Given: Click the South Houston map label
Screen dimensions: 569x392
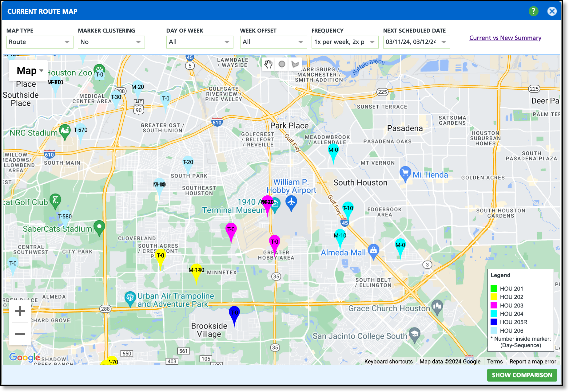Looking at the screenshot, I should pos(360,182).
